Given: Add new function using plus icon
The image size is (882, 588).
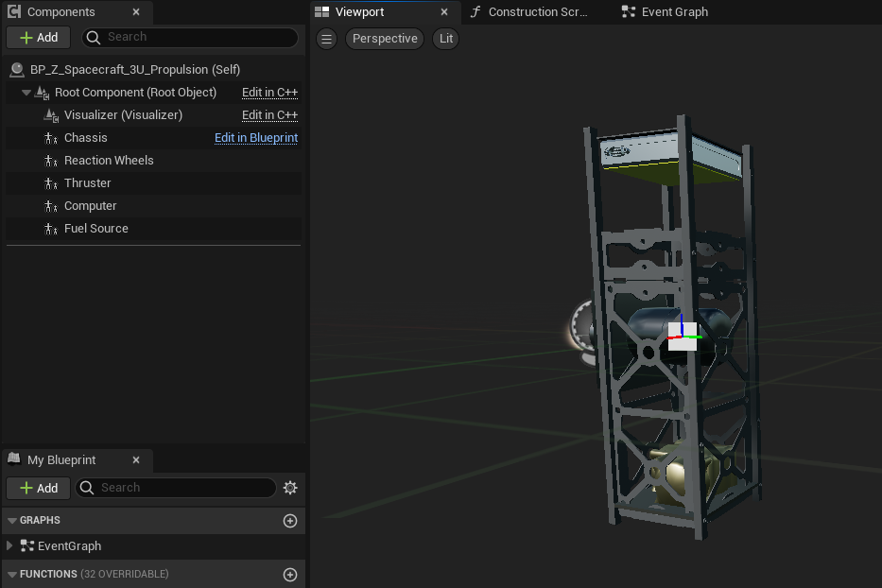Looking at the screenshot, I should pyautogui.click(x=290, y=575).
